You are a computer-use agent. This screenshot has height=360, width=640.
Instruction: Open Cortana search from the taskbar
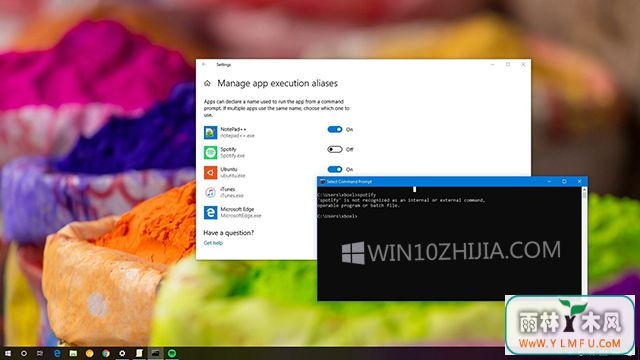(24, 353)
